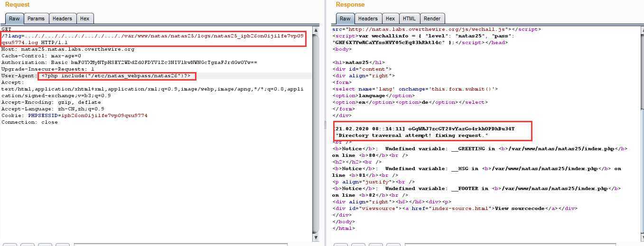Click the Accept-Encoding: gzip, deflate header
Viewport: 644px width, 246px height.
tap(51, 102)
